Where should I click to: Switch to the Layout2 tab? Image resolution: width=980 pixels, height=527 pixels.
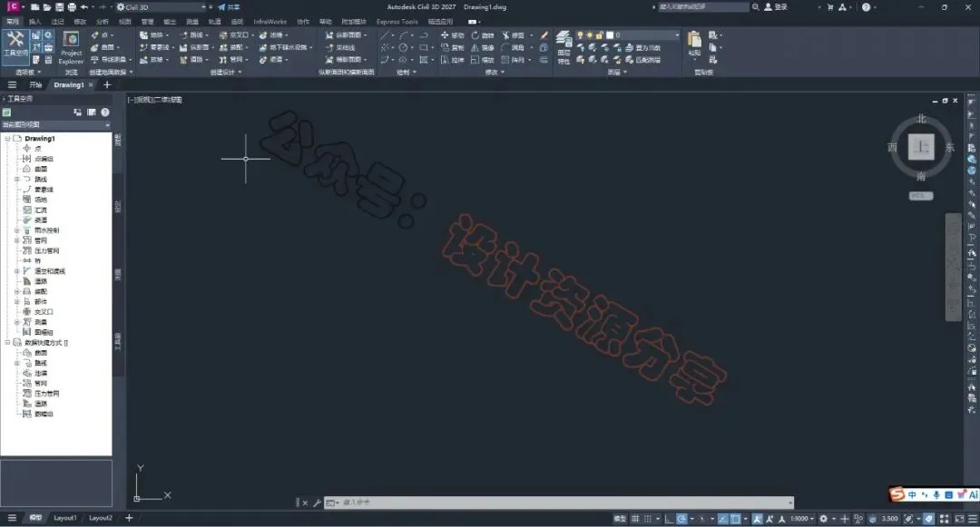point(100,518)
